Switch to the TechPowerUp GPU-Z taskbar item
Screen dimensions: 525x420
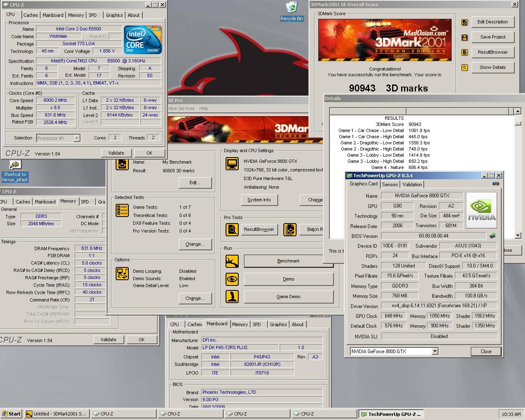coord(391,414)
